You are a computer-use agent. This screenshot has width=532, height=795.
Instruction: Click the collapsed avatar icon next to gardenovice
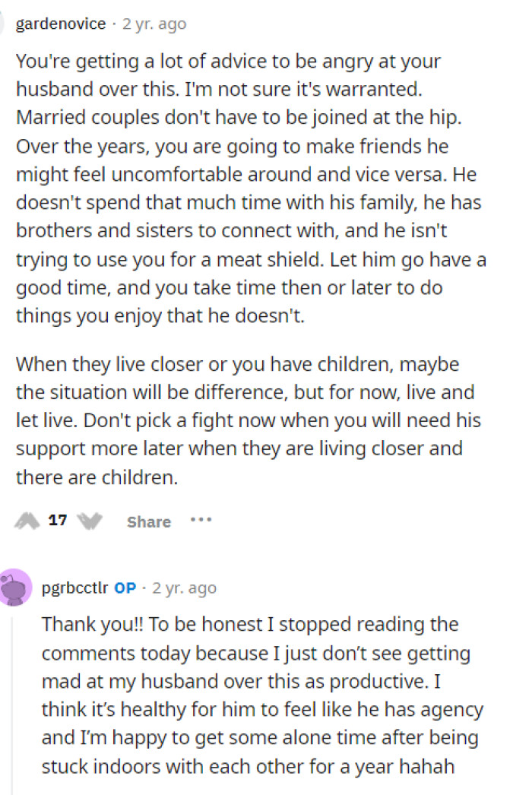[4, 23]
